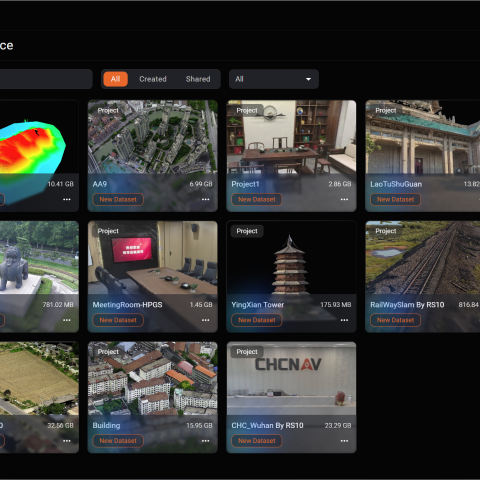Click the search input field
480x480 pixels.
46,79
